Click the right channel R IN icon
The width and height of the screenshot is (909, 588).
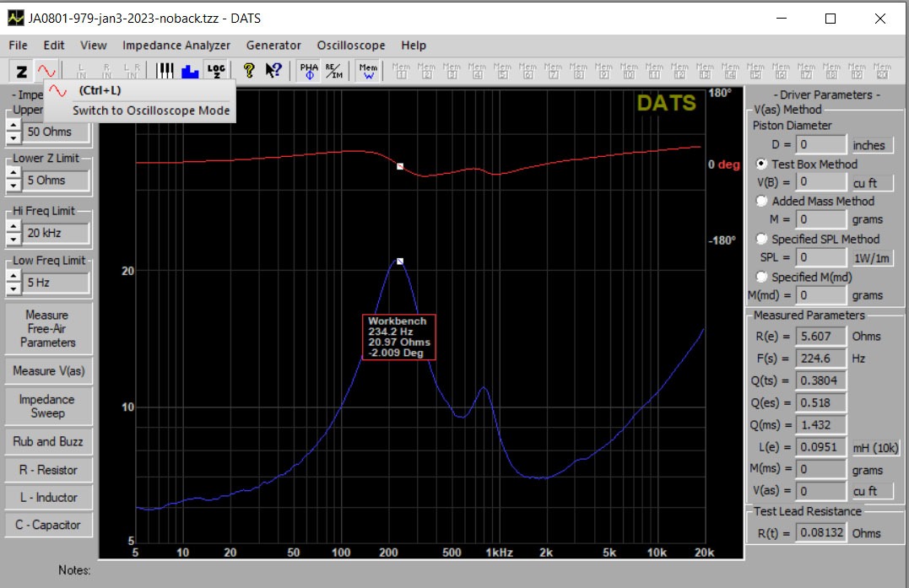106,71
